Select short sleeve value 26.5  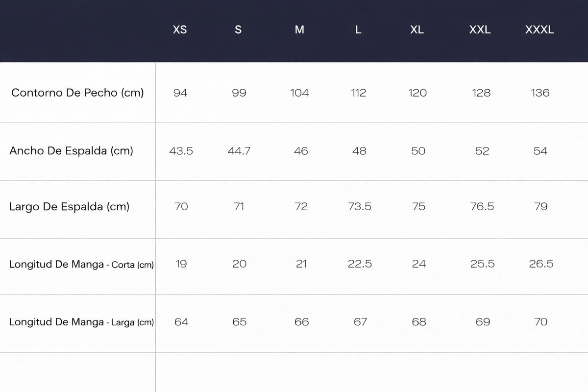click(x=541, y=264)
